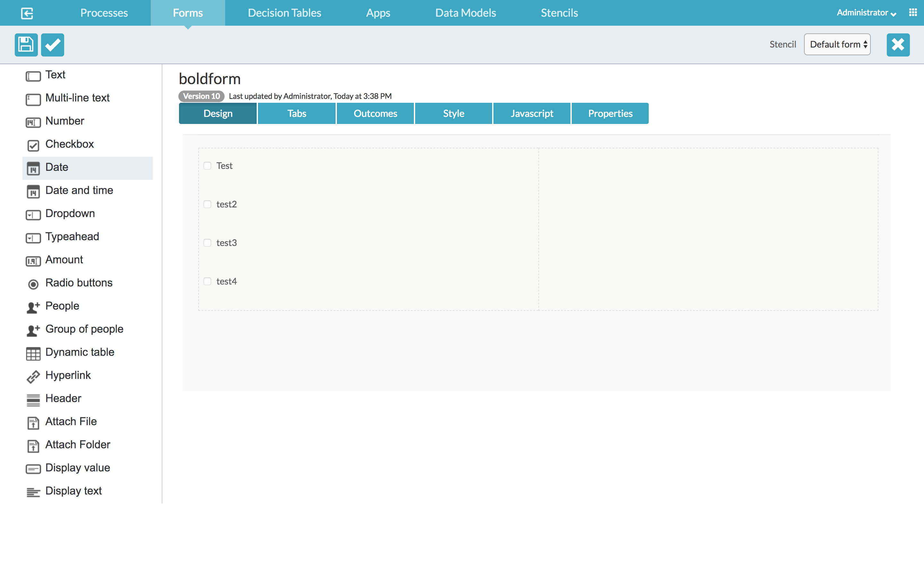Click the boldform form title
The image size is (924, 578).
point(210,79)
